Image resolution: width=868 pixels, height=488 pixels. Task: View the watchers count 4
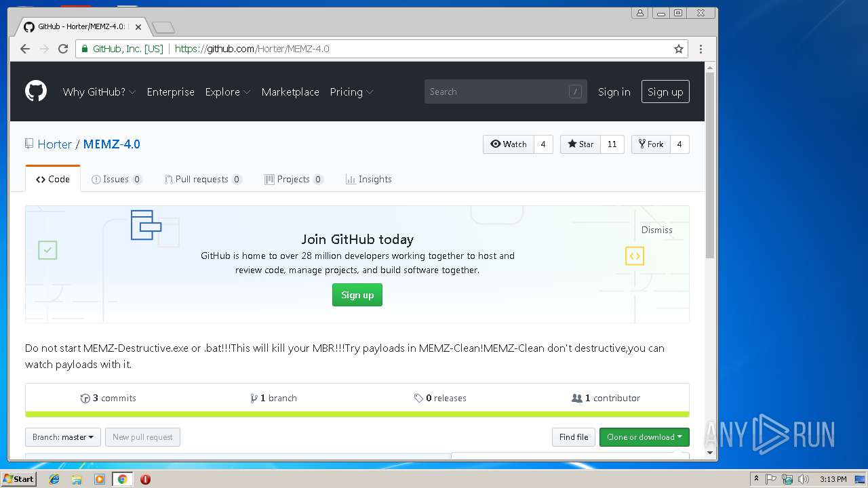[543, 144]
